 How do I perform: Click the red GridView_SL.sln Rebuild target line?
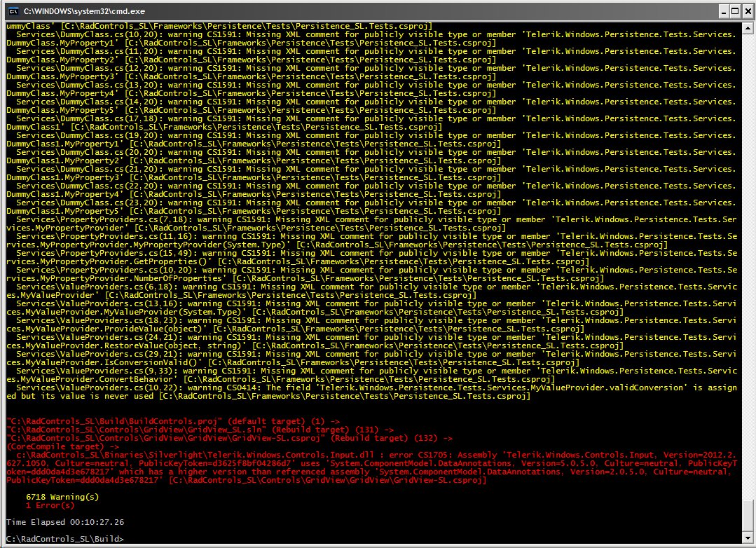(200, 430)
